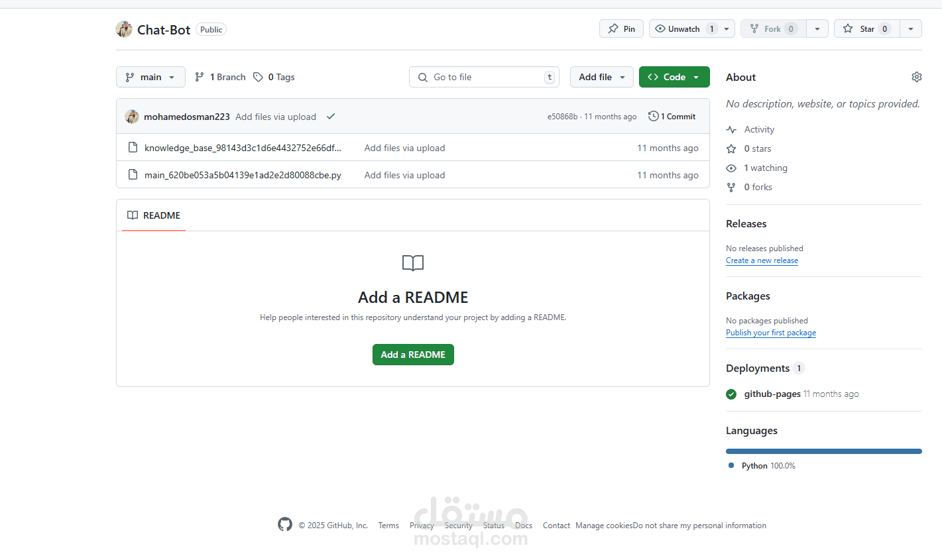Open 1 Branch link

(220, 77)
